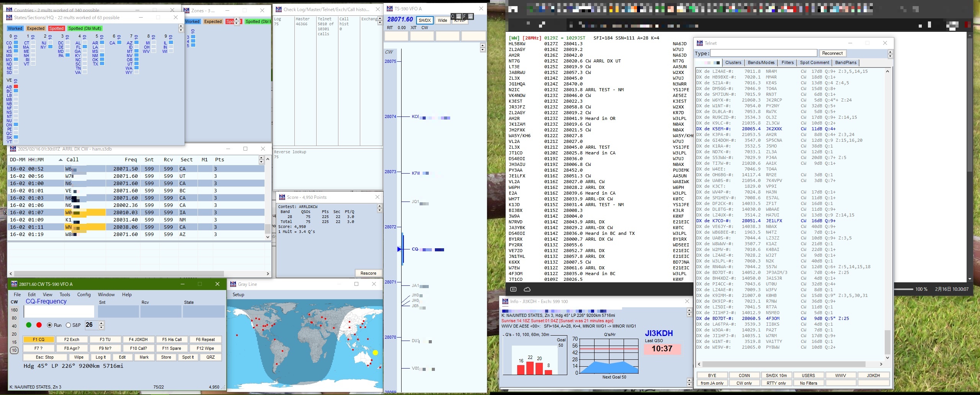Click the Telnet horizontal scrollbar
Viewport: 980px width, 395px height.
(x=789, y=364)
